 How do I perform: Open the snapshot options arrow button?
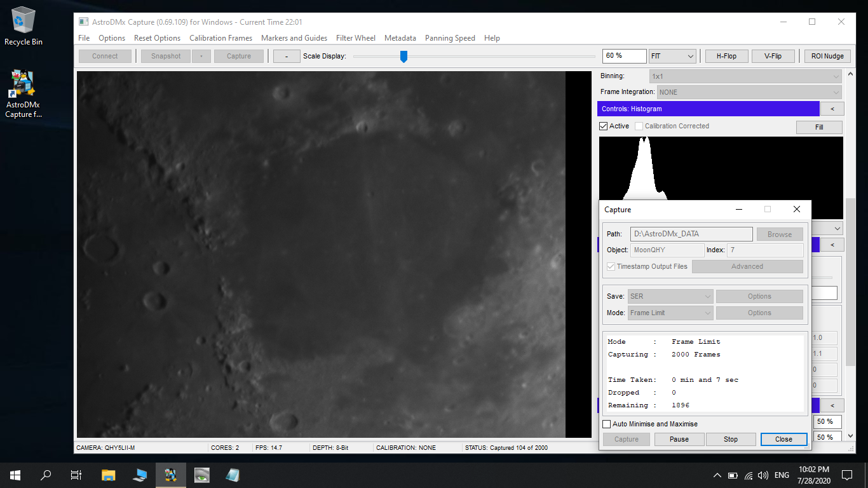click(201, 56)
